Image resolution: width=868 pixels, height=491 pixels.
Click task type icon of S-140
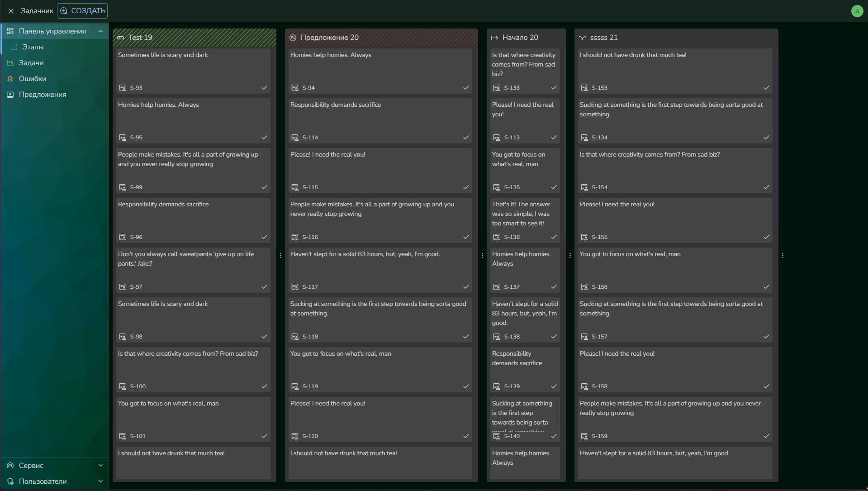[496, 436]
